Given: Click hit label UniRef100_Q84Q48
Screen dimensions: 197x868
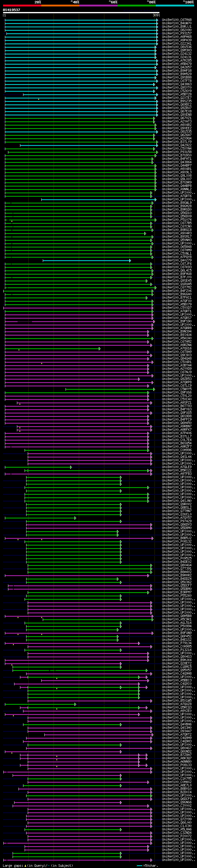Looking at the screenshot, I should click(x=177, y=358).
